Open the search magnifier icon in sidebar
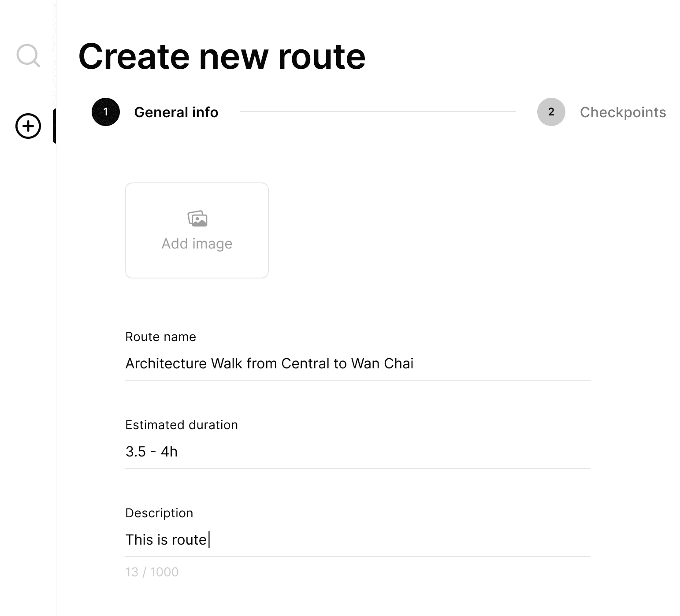The width and height of the screenshot is (680, 616). tap(28, 56)
